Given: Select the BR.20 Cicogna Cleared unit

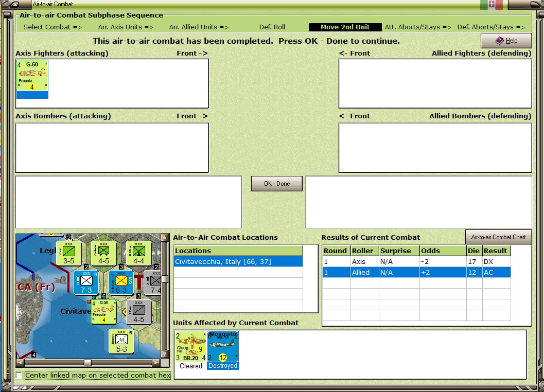Looking at the screenshot, I should coord(191,350).
